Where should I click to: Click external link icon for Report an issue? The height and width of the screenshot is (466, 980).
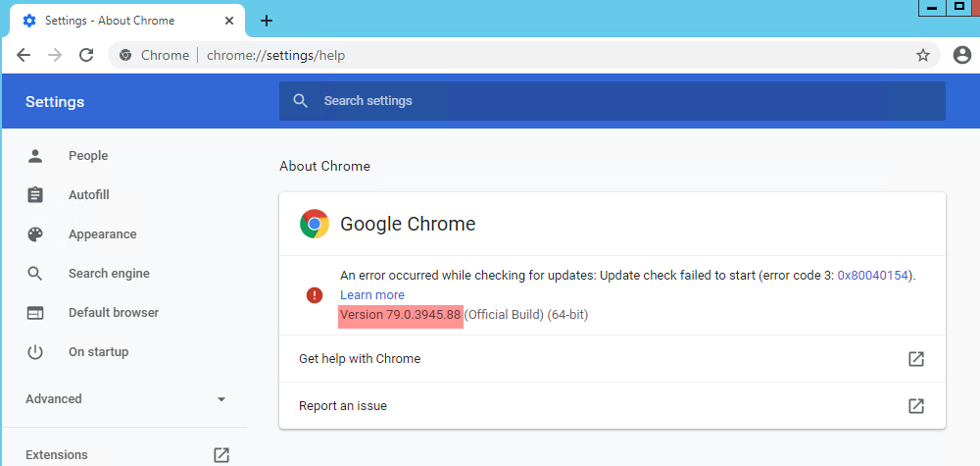pyautogui.click(x=915, y=406)
